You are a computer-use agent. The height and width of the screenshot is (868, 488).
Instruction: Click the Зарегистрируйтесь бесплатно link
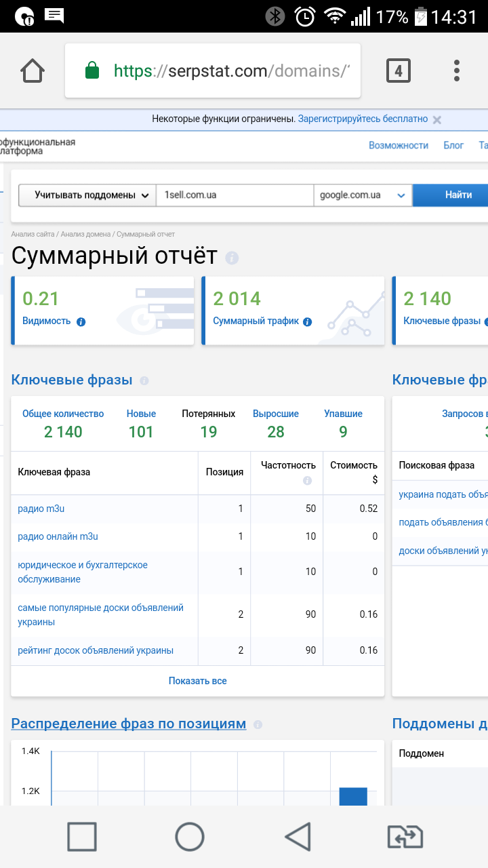click(363, 119)
